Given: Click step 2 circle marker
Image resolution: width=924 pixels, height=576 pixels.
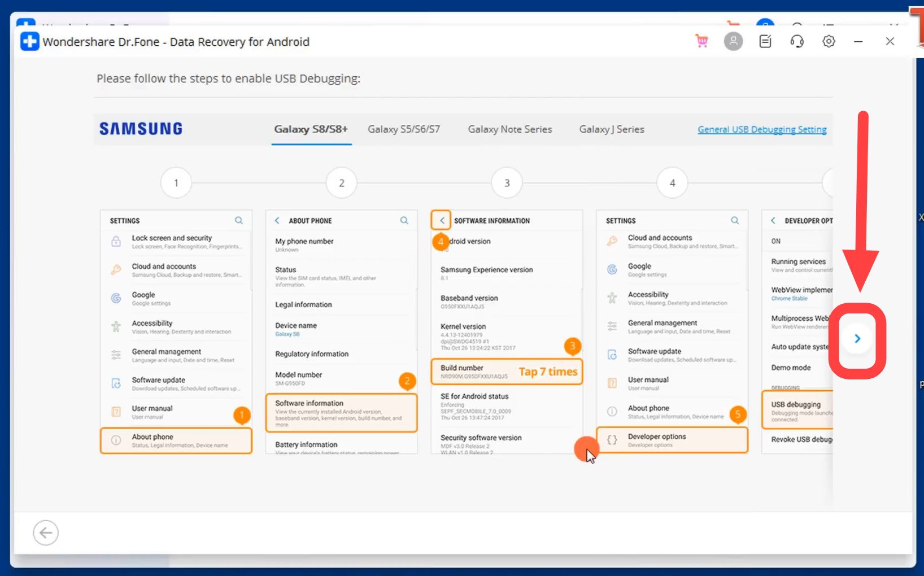Looking at the screenshot, I should 342,183.
